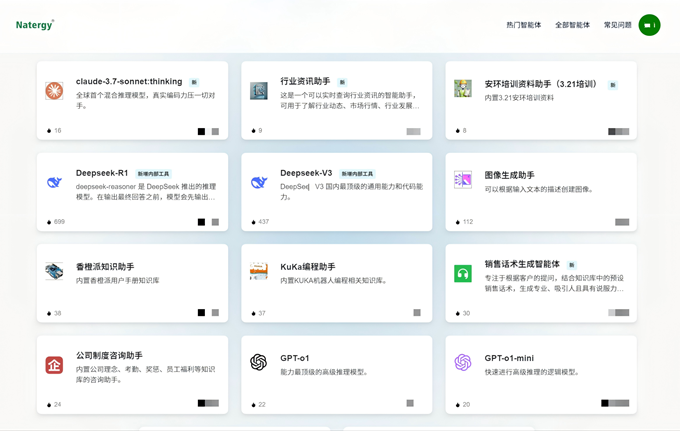Screen dimensions: 680x431
Task: Switch to 全部智能体 in navigation
Action: 572,25
